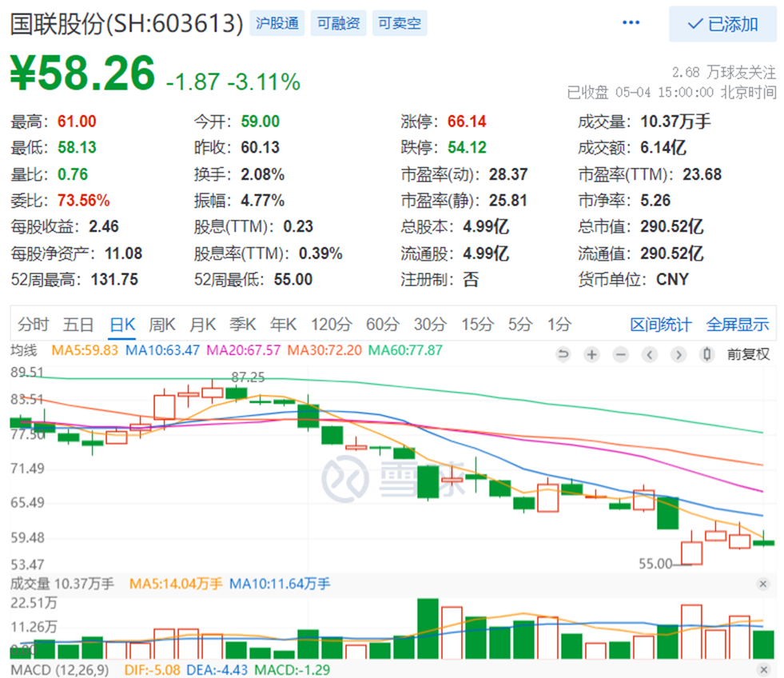Shift chart left with the left chevron
Viewport: 784px width, 678px height.
point(650,355)
